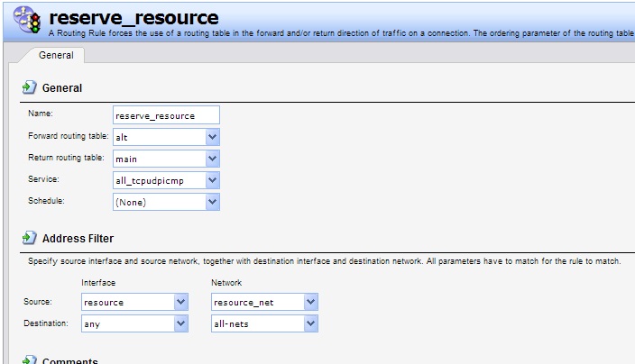Click the Name field containing reserve_resource
The height and width of the screenshot is (364, 635).
166,115
